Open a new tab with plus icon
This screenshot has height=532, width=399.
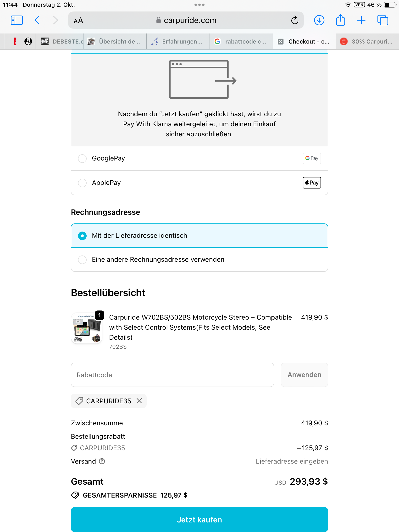[x=361, y=20]
